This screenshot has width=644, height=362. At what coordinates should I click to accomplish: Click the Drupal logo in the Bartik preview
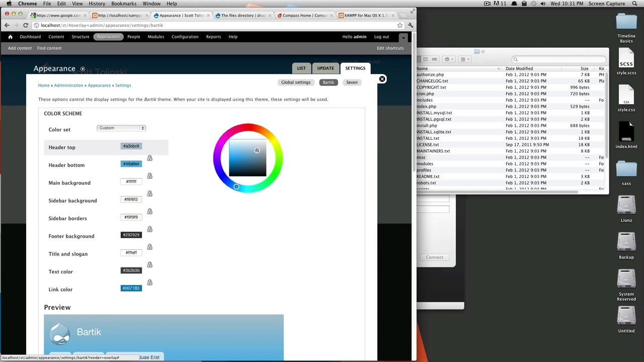pos(60,334)
